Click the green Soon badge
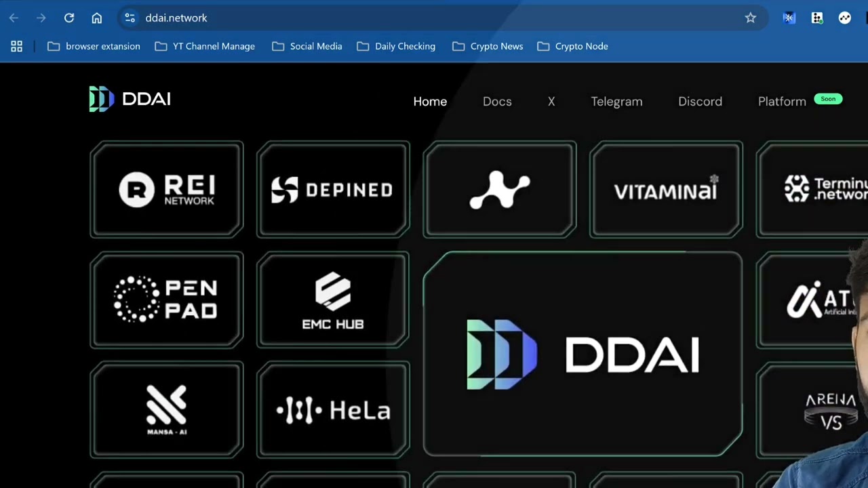This screenshot has height=488, width=868. point(828,99)
